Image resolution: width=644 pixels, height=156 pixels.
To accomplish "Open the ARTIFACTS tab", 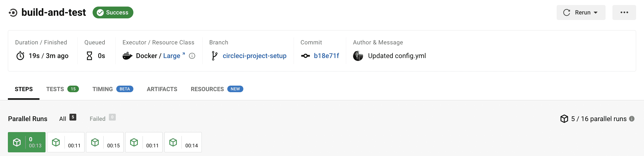I will pyautogui.click(x=162, y=89).
